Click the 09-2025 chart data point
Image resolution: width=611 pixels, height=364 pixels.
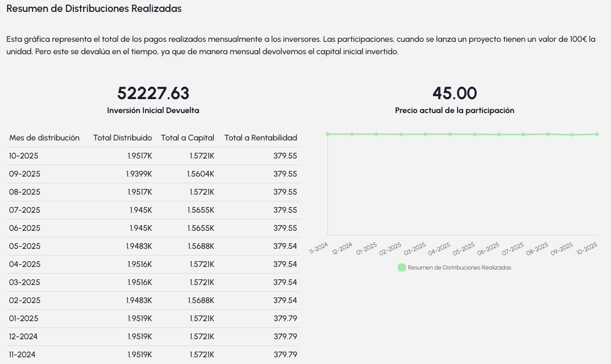pos(572,135)
